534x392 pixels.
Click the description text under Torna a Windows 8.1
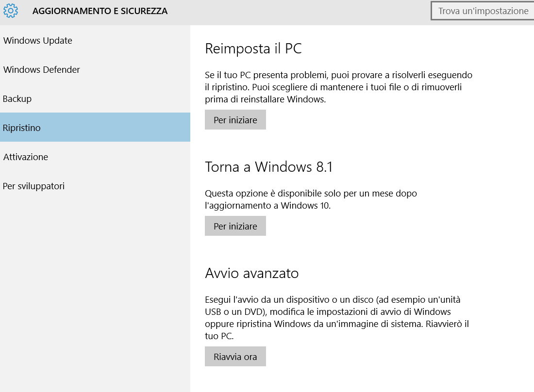click(311, 199)
